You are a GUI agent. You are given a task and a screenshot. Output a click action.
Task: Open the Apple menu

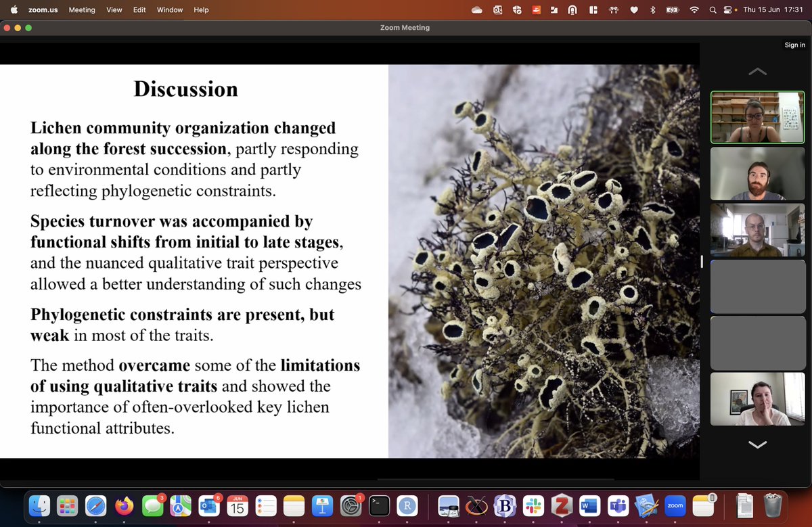[x=14, y=9]
